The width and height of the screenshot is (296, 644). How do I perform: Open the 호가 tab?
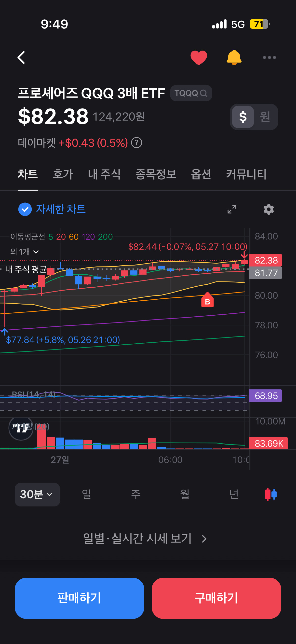click(63, 174)
